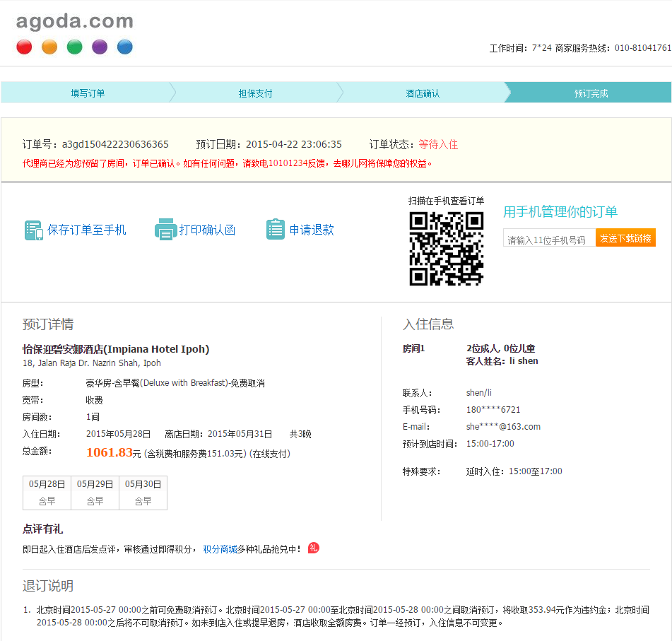
Task: Open the 保存订单至手机 link
Action: [x=87, y=230]
